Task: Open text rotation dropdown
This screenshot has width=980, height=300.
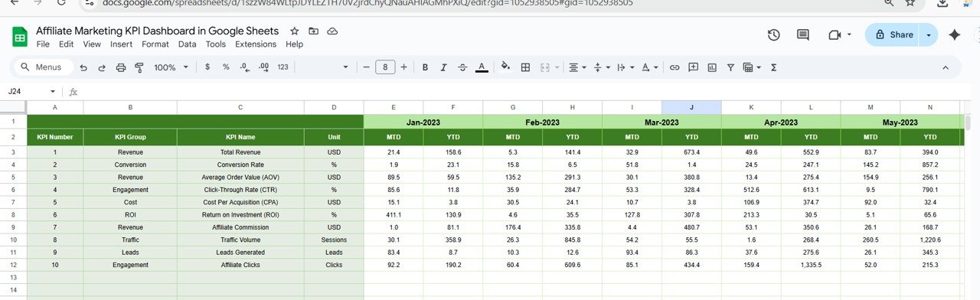Action: click(x=649, y=67)
